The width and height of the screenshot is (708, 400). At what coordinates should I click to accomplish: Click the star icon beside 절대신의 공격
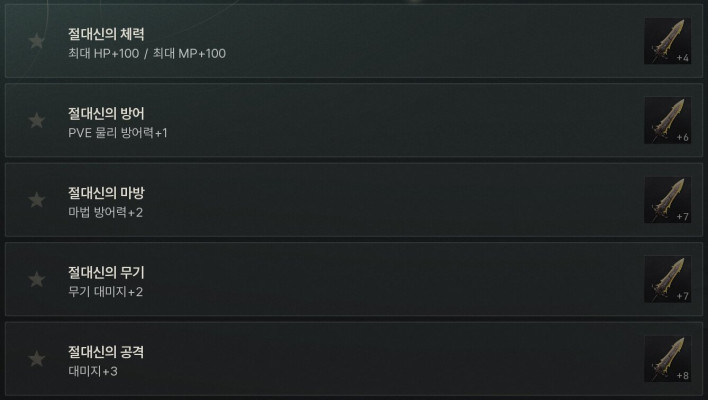(x=37, y=359)
